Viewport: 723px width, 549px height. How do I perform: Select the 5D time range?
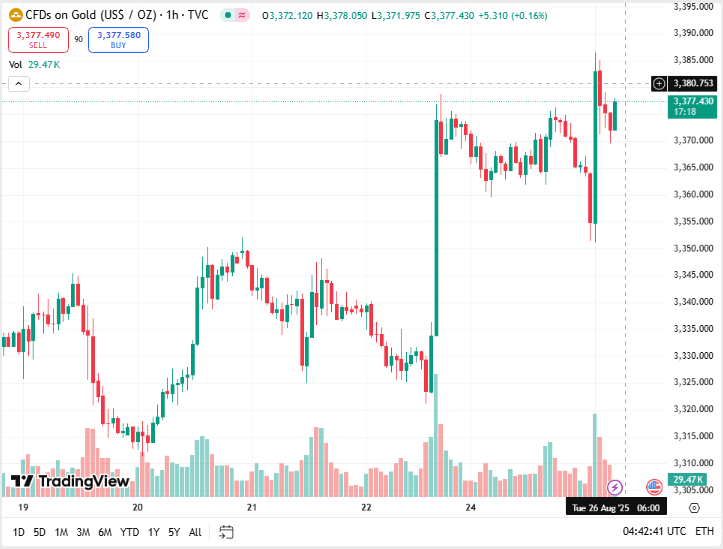point(40,532)
